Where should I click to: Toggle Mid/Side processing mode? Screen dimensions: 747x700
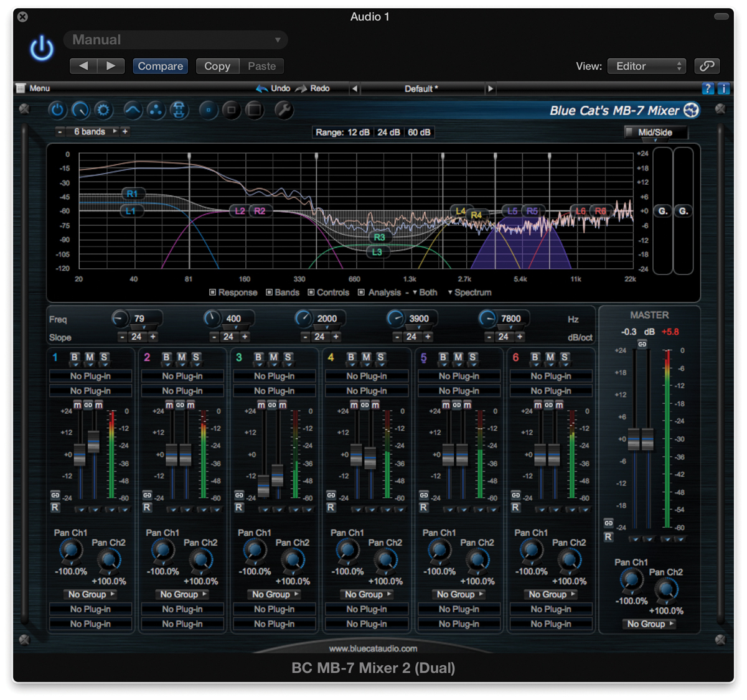(x=657, y=132)
